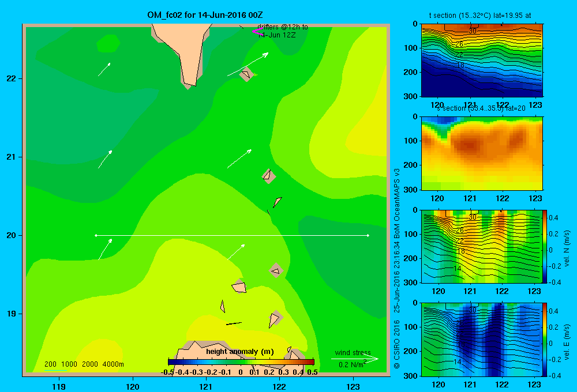
Task: Click the longitude 119 tick label on the map
Action: pyautogui.click(x=59, y=386)
